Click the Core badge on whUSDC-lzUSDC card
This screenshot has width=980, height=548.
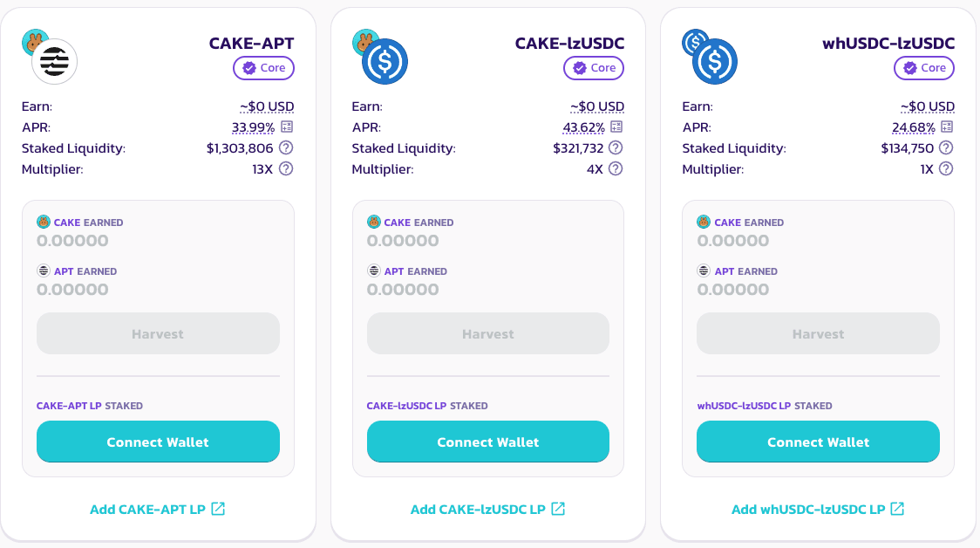pyautogui.click(x=924, y=68)
